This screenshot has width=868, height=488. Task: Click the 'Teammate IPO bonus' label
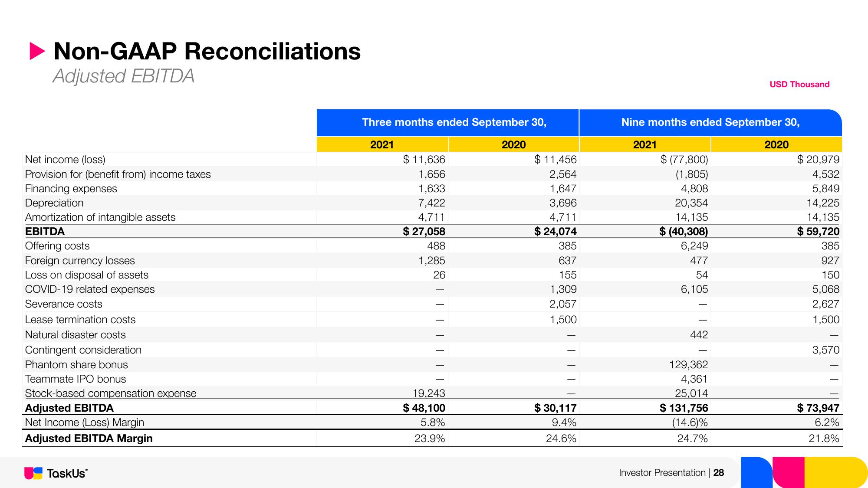click(x=76, y=379)
